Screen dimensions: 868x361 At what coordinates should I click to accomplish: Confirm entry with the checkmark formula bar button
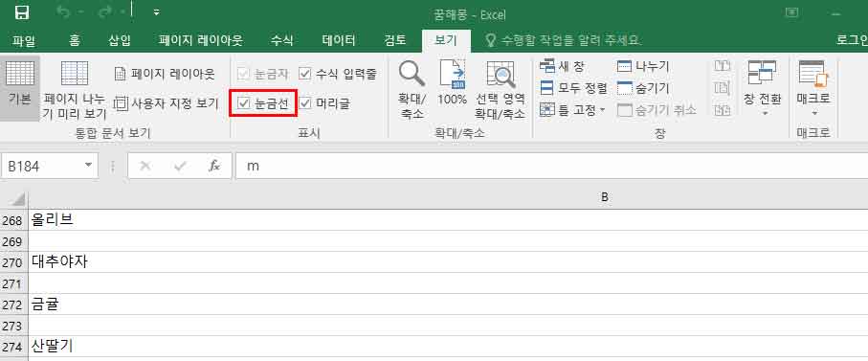click(x=180, y=166)
